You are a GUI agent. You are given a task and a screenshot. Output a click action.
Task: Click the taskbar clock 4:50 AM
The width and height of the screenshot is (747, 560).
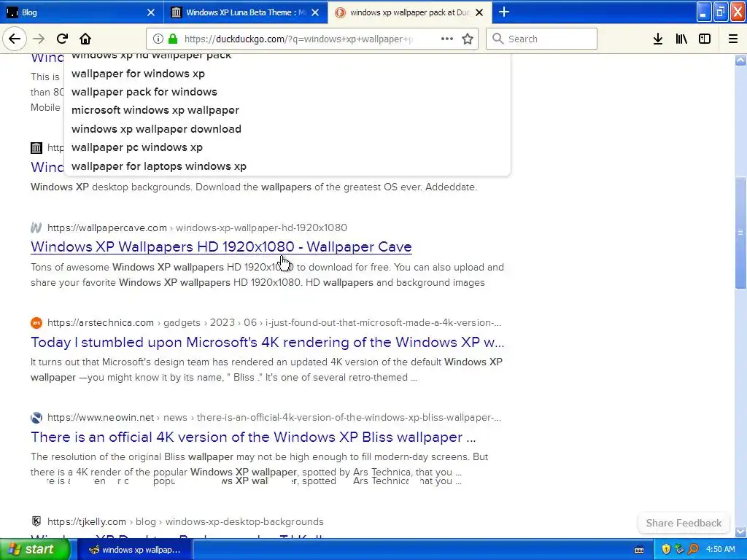(x=720, y=550)
